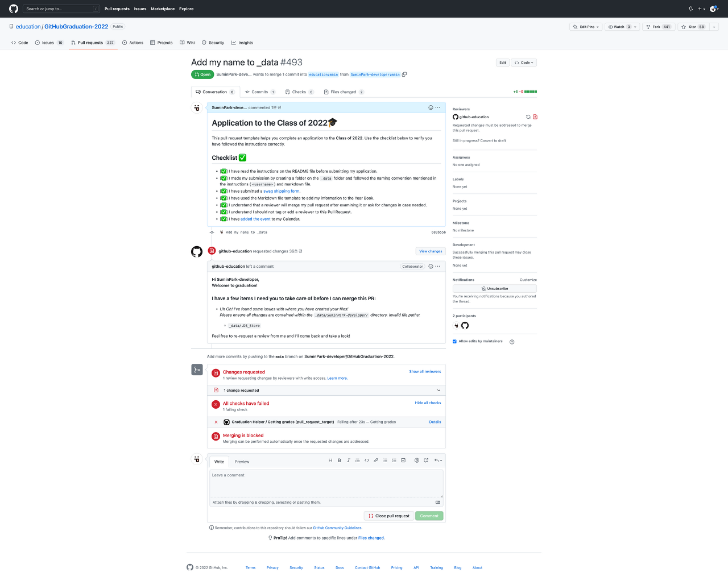Select the Preview tab in comment editor

[x=242, y=462]
